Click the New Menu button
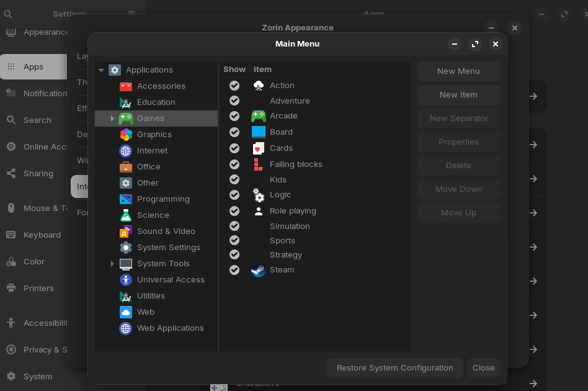The image size is (588, 391). click(458, 71)
